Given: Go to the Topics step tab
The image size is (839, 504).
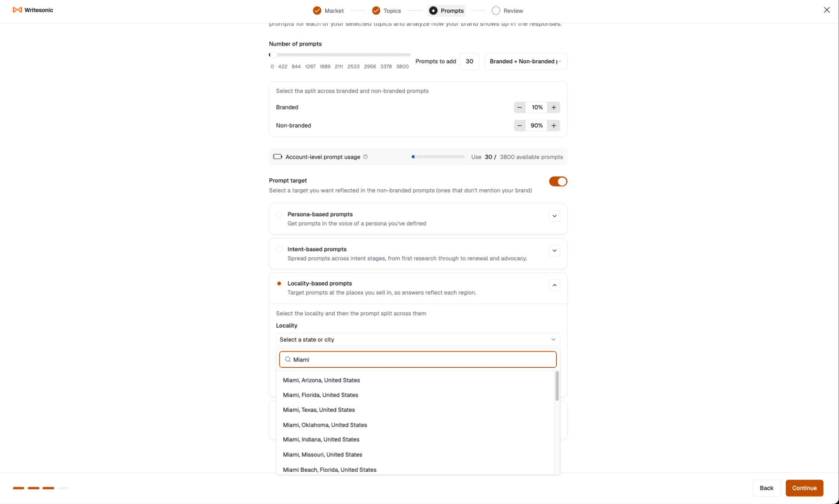Looking at the screenshot, I should click(x=387, y=10).
